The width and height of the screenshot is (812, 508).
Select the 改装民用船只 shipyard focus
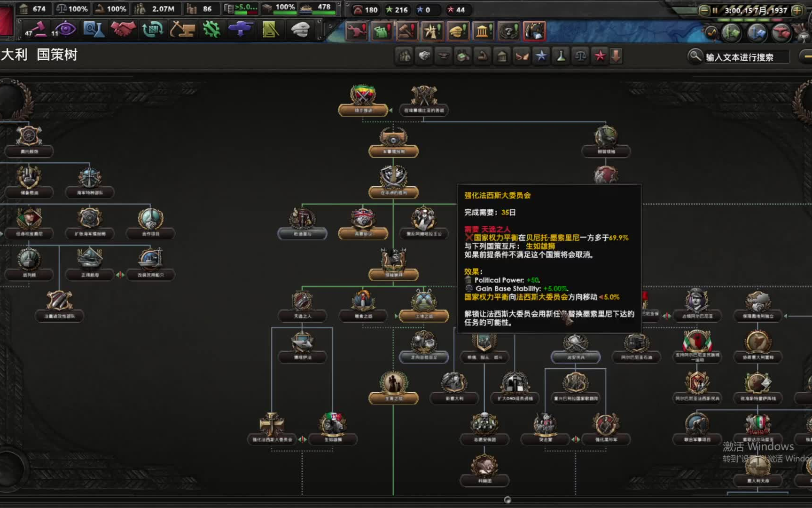tap(150, 264)
